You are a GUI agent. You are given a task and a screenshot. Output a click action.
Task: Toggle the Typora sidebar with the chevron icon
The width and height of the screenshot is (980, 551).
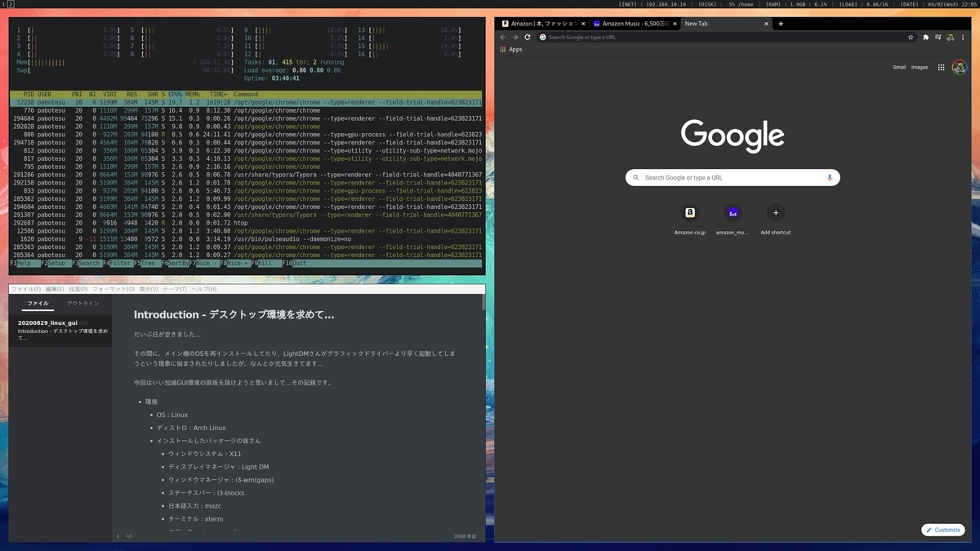tap(118, 536)
